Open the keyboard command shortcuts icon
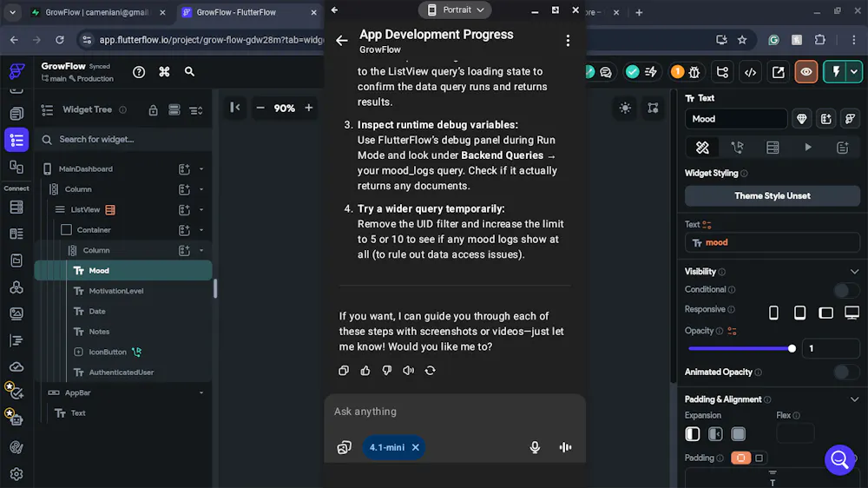Viewport: 868px width, 488px height. tap(164, 72)
